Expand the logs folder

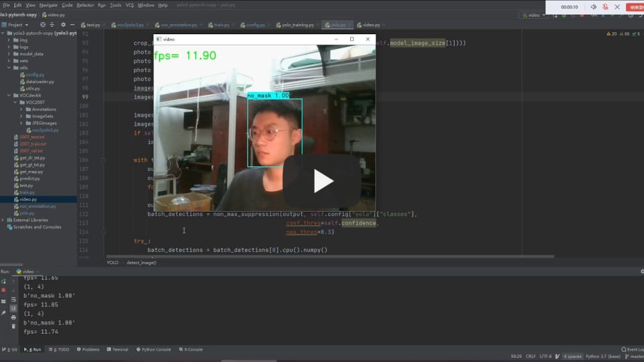point(9,47)
